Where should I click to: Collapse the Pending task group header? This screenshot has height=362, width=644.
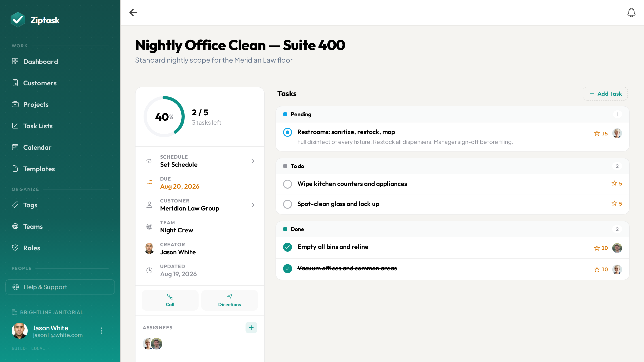coord(452,114)
